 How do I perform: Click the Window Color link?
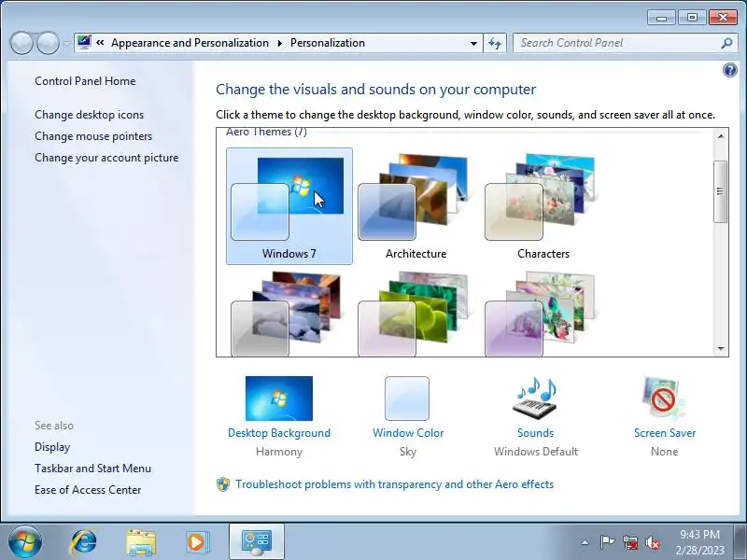coord(408,433)
